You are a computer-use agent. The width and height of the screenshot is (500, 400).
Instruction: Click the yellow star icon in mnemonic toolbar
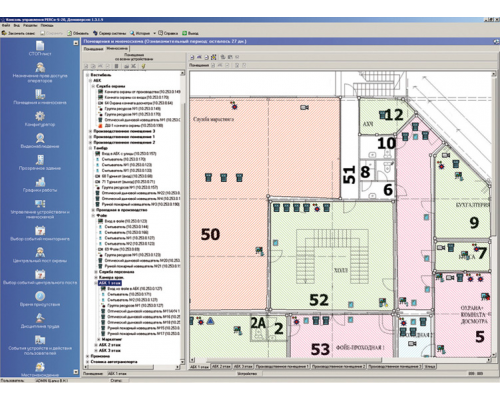coord(214,57)
